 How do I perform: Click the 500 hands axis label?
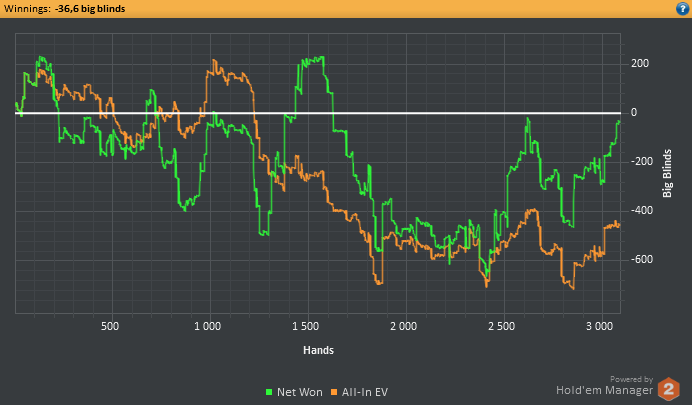pyautogui.click(x=109, y=326)
